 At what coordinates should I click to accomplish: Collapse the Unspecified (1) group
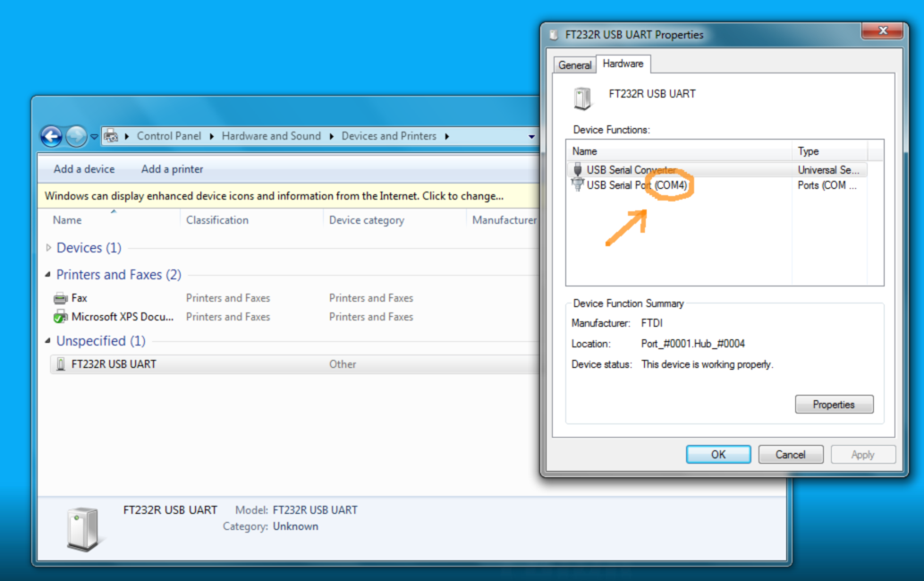[x=47, y=340]
